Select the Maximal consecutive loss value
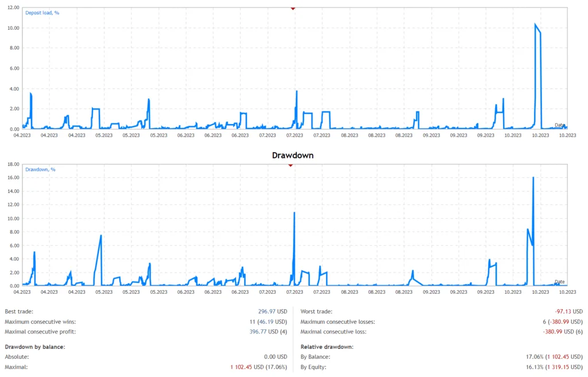The height and width of the screenshot is (377, 588). point(562,332)
